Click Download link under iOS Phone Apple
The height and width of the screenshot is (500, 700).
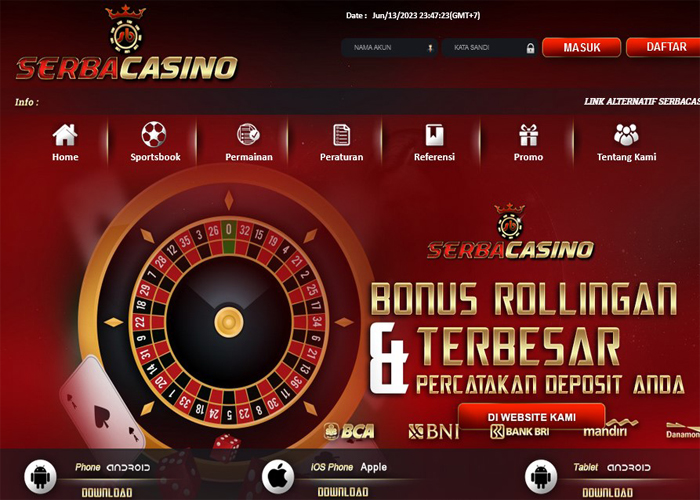pos(343,492)
